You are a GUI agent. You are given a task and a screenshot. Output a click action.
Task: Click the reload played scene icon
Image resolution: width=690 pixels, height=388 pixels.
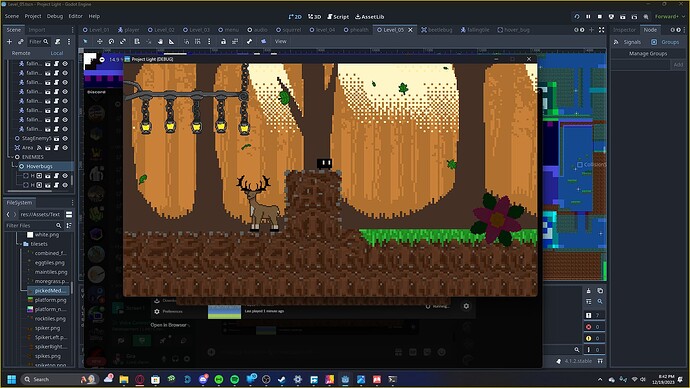(x=577, y=17)
